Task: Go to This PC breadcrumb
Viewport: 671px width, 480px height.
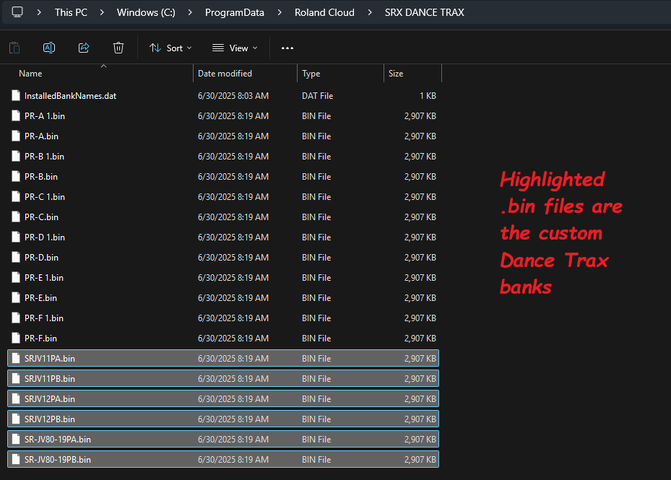Action: 71,12
